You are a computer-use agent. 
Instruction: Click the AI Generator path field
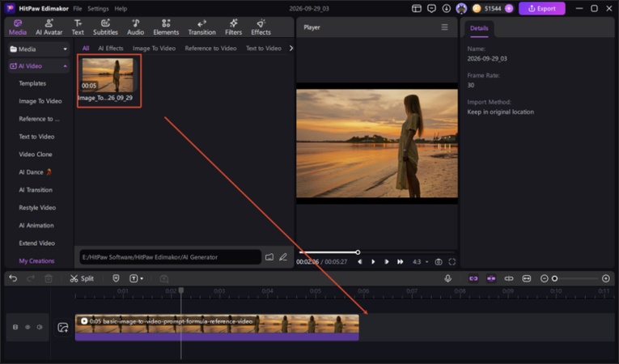coord(170,257)
